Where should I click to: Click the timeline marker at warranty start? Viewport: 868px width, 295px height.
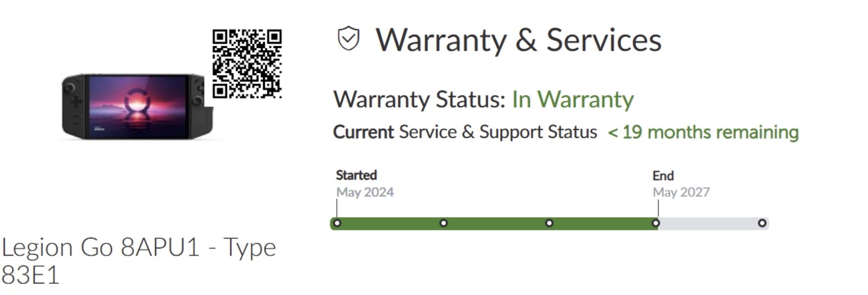(x=337, y=223)
